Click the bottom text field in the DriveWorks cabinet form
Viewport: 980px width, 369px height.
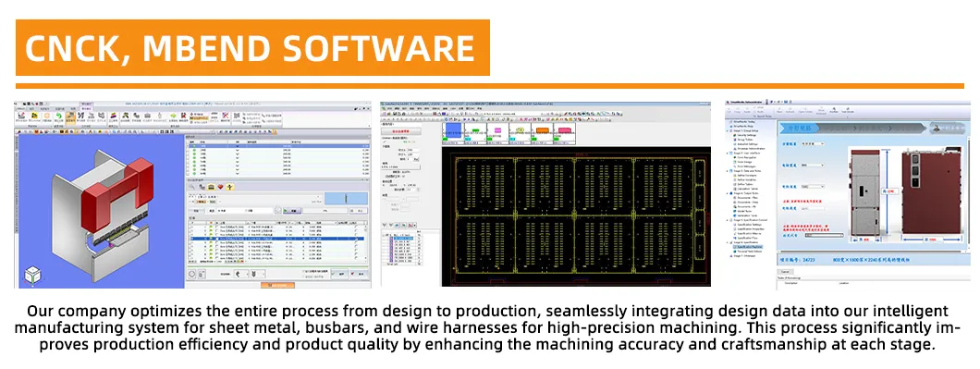tap(824, 235)
